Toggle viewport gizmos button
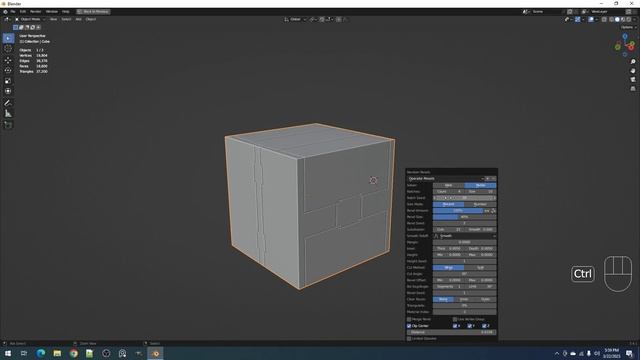This screenshot has height=360, width=640. 578,19
